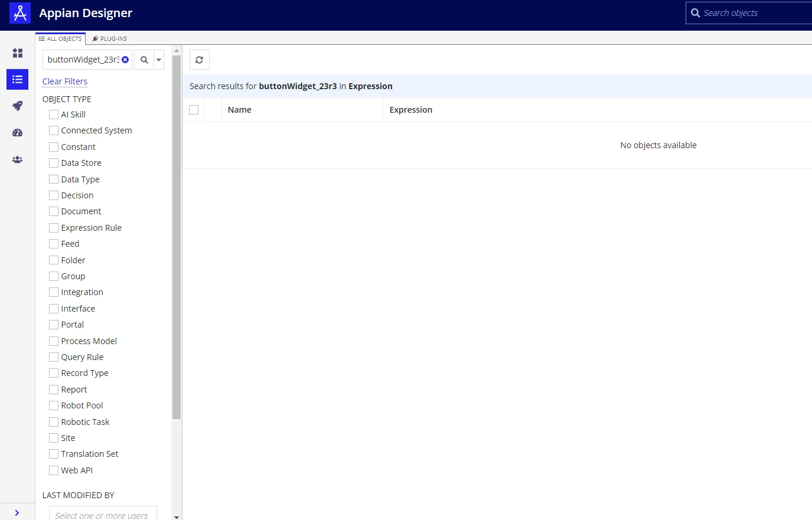Click the Clear Filters link
Screen dimensions: 812x520
click(x=65, y=81)
